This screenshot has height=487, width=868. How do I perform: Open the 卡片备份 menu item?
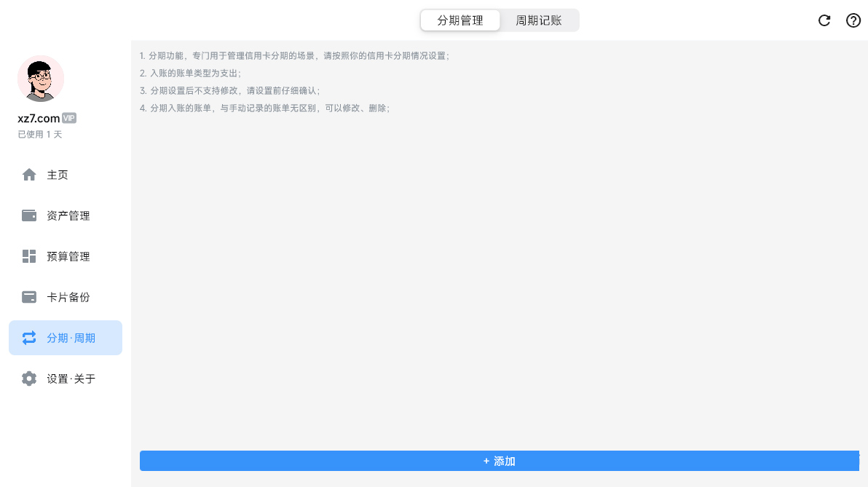pyautogui.click(x=66, y=297)
